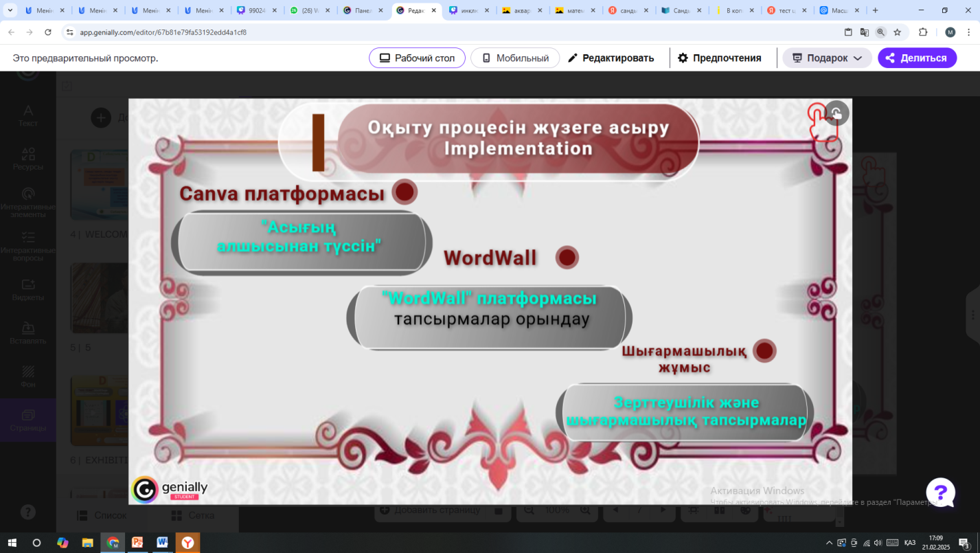Click the round gray unlock icon on slide
This screenshot has width=980, height=553.
(x=836, y=113)
